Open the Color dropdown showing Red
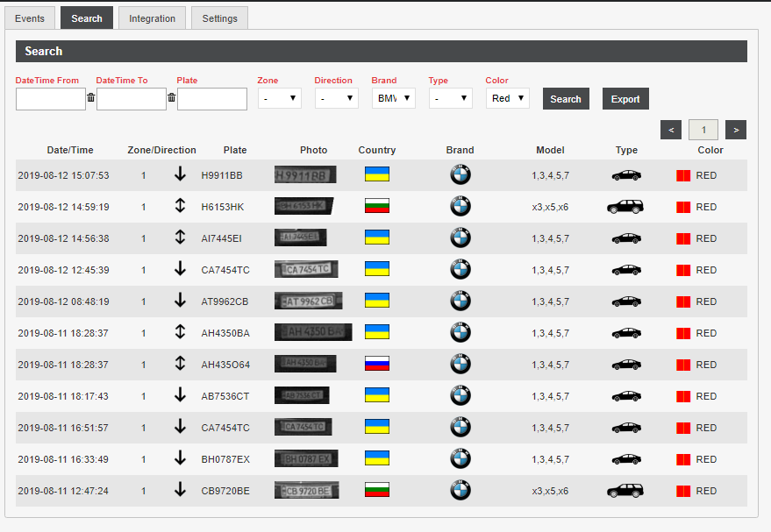Viewport: 771px width, 532px height. (x=508, y=98)
